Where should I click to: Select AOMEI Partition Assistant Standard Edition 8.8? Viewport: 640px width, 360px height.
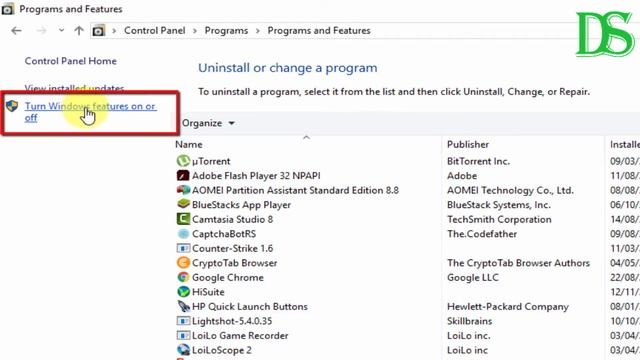[295, 190]
